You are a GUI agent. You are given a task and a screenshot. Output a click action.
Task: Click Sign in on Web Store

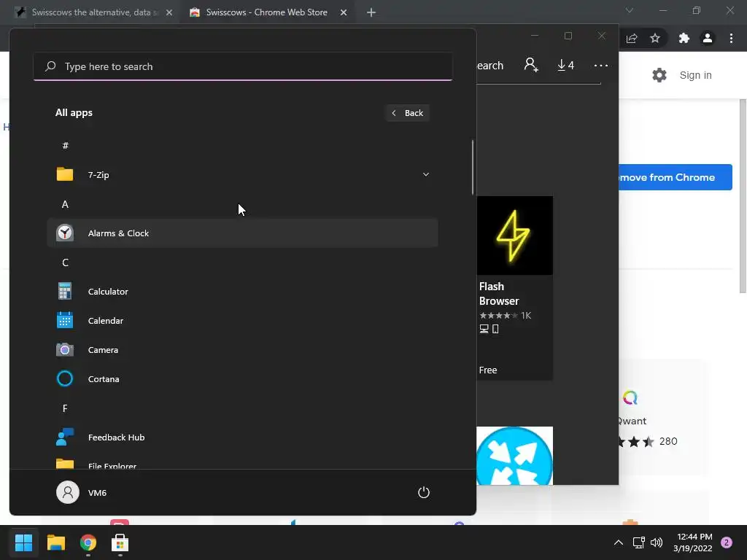tap(695, 75)
